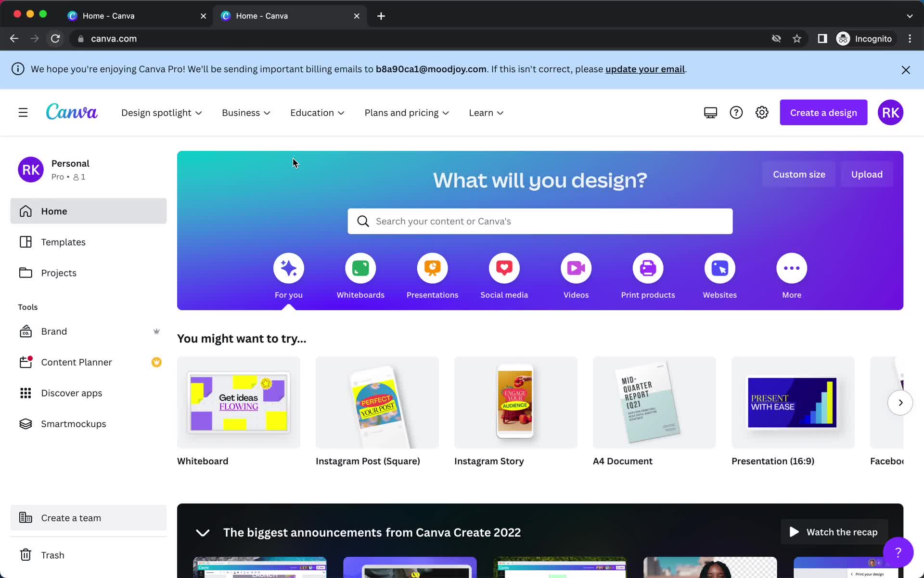924x578 pixels.
Task: Select the Whiteboards category icon
Action: [360, 268]
